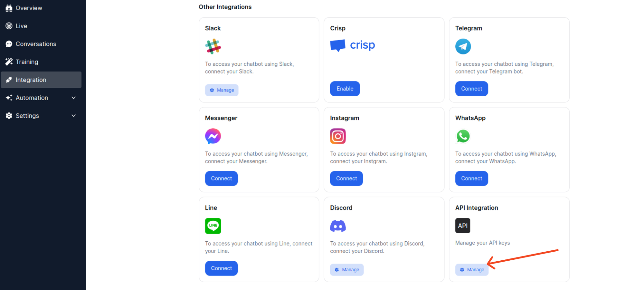The image size is (644, 290).
Task: Select the Messenger icon
Action: pyautogui.click(x=213, y=136)
